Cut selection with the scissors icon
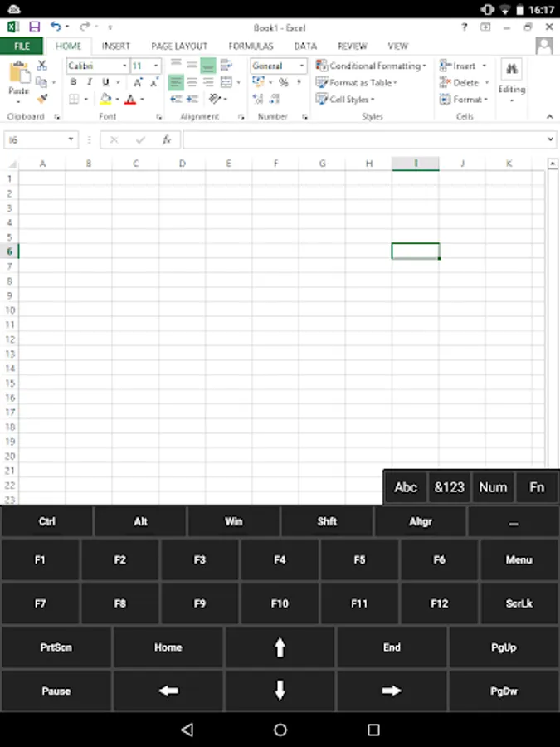560x747 pixels. tap(42, 66)
